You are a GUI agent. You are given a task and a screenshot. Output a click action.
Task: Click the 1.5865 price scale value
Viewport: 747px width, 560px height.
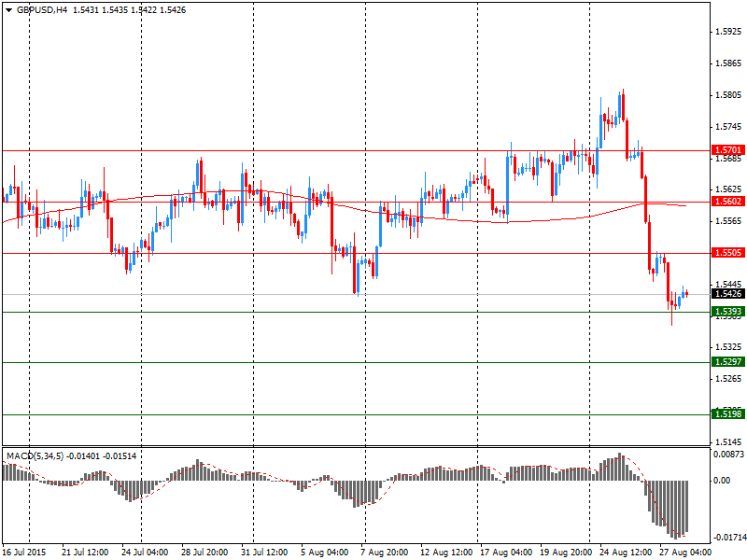pos(728,63)
